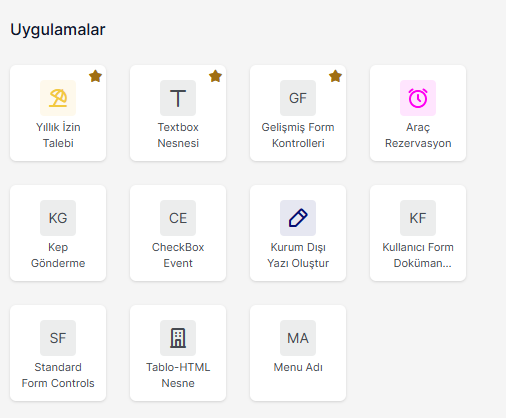Unfavorite Yıllık İzin Talebi via its star
This screenshot has width=506, height=418.
click(x=95, y=76)
